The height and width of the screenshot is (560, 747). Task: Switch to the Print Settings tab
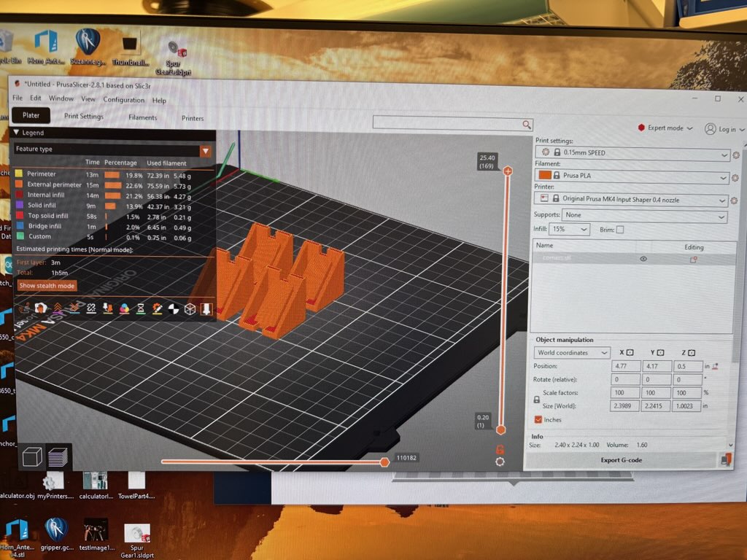84,117
